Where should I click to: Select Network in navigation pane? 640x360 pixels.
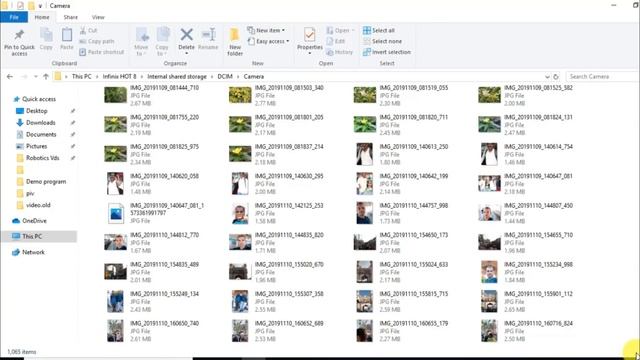33,252
